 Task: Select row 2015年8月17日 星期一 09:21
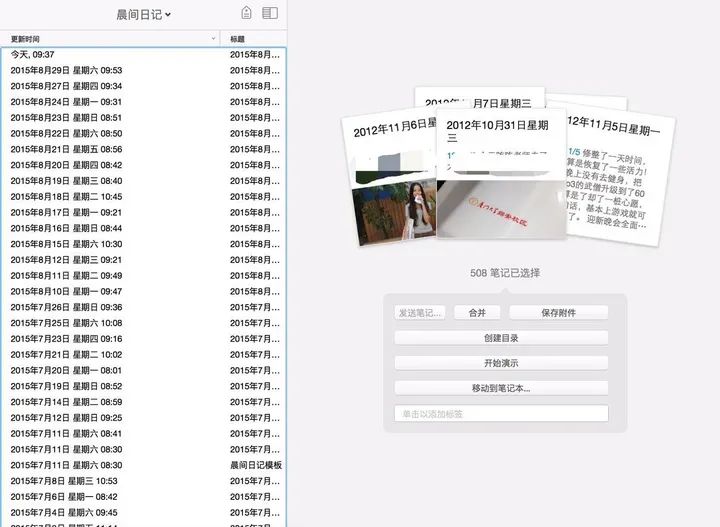click(x=144, y=213)
